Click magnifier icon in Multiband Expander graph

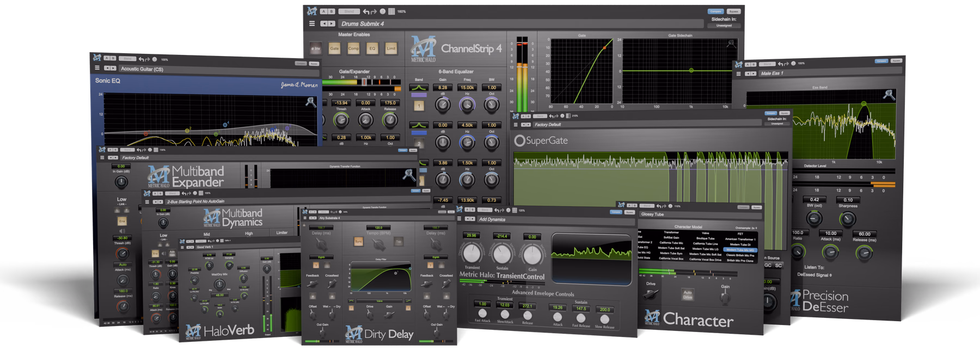(x=408, y=175)
